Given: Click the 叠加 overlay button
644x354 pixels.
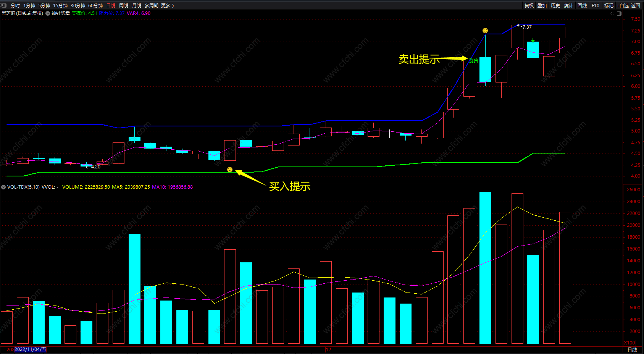Looking at the screenshot, I should [542, 6].
